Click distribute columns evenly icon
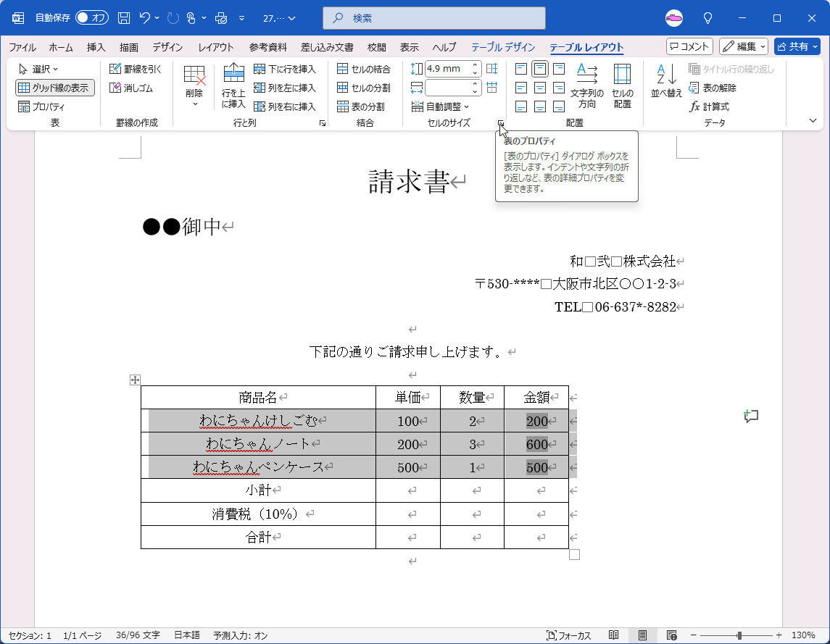This screenshot has height=644, width=830. click(491, 88)
